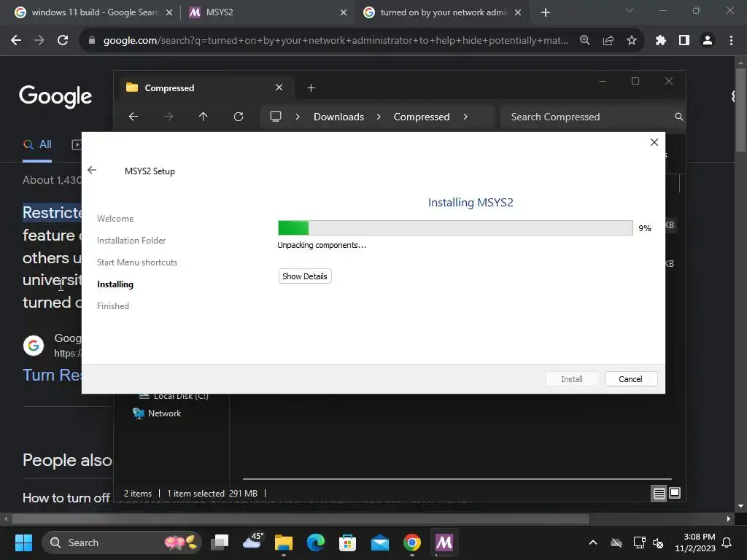Open Chrome tab search dropdown

click(630, 10)
